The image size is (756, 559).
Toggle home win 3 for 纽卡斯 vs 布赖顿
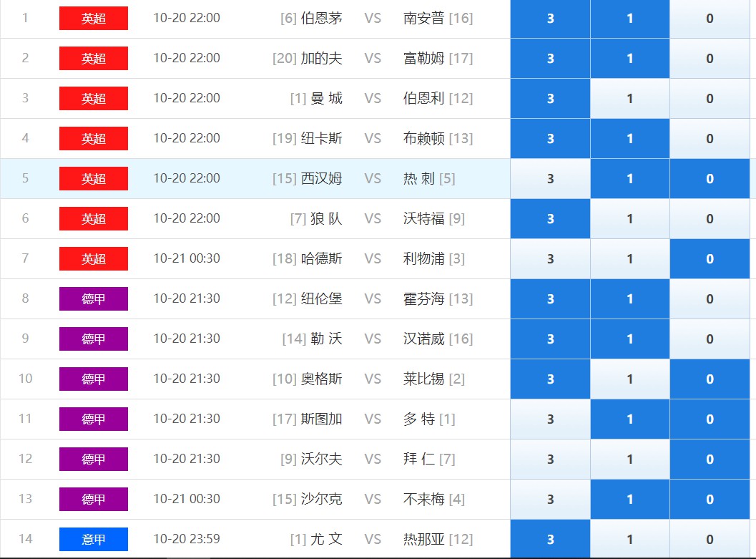click(x=550, y=138)
